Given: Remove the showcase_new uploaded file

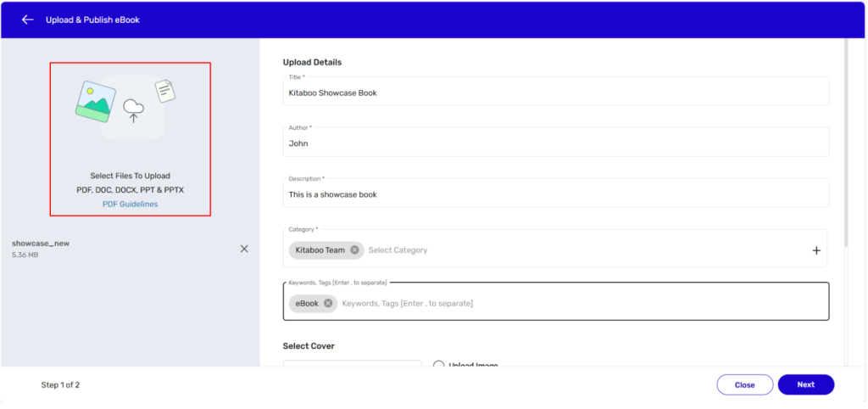Looking at the screenshot, I should pyautogui.click(x=244, y=249).
